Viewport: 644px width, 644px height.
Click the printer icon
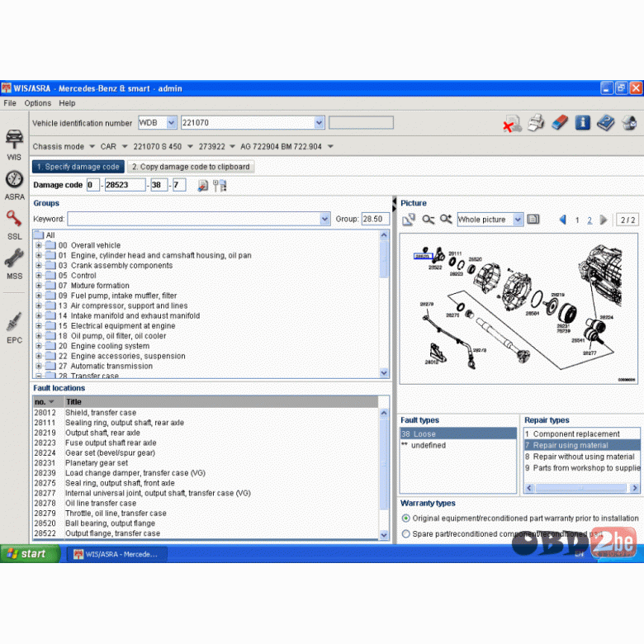point(536,123)
